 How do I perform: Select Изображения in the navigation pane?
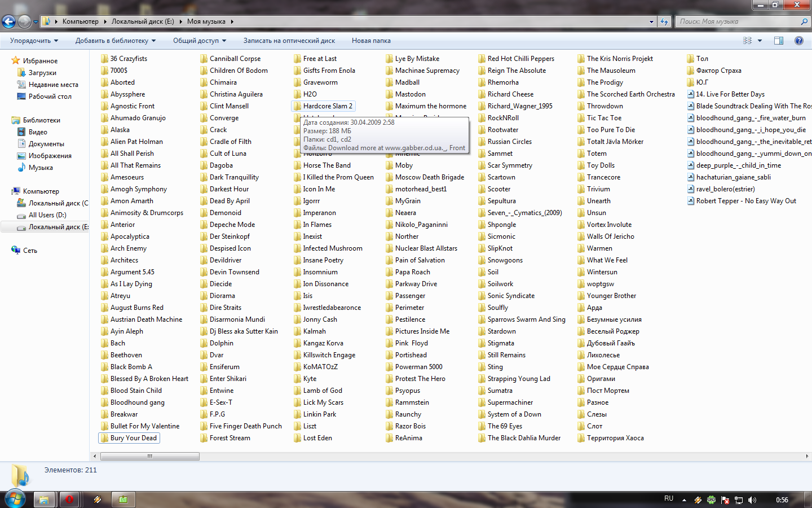pyautogui.click(x=50, y=155)
